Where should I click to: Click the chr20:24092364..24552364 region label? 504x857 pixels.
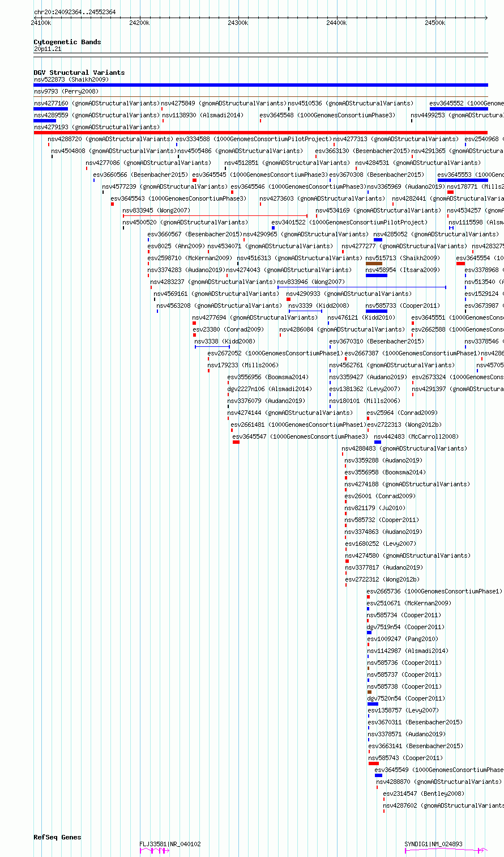tap(75, 12)
